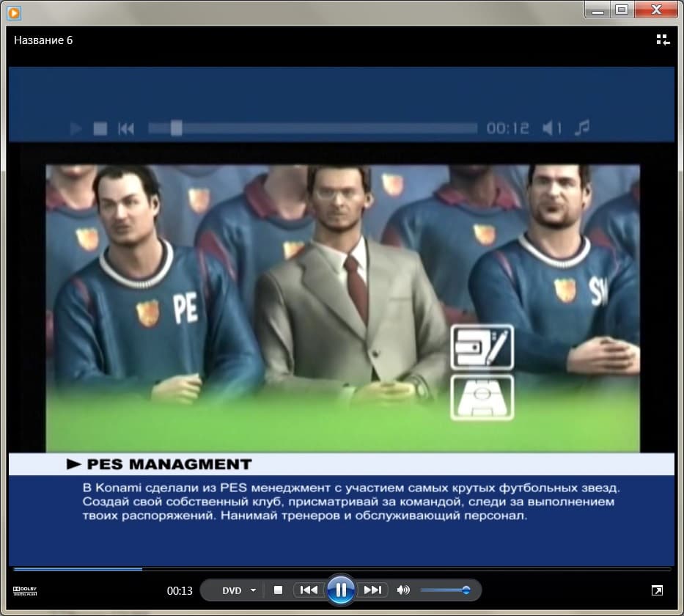Select the rewind icon in the DVD overlay
The image size is (684, 616).
point(125,128)
